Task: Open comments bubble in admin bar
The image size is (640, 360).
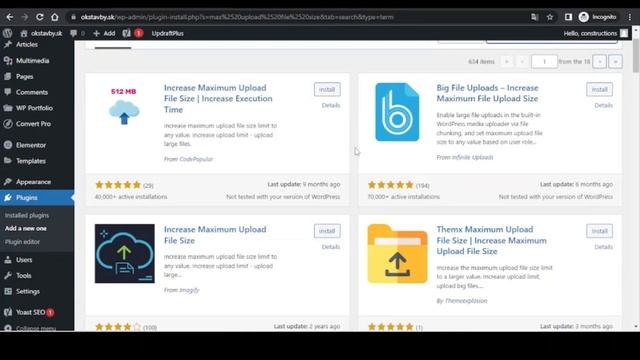Action: click(x=77, y=33)
